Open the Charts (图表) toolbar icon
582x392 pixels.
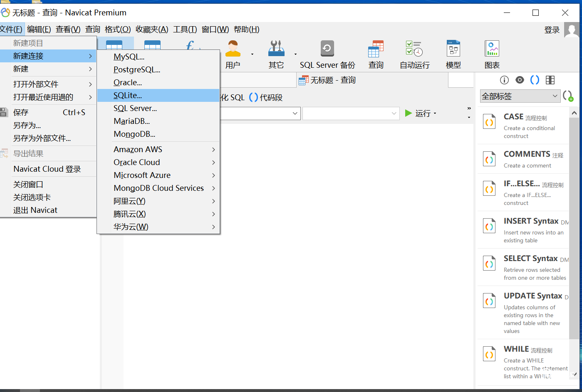click(x=492, y=54)
